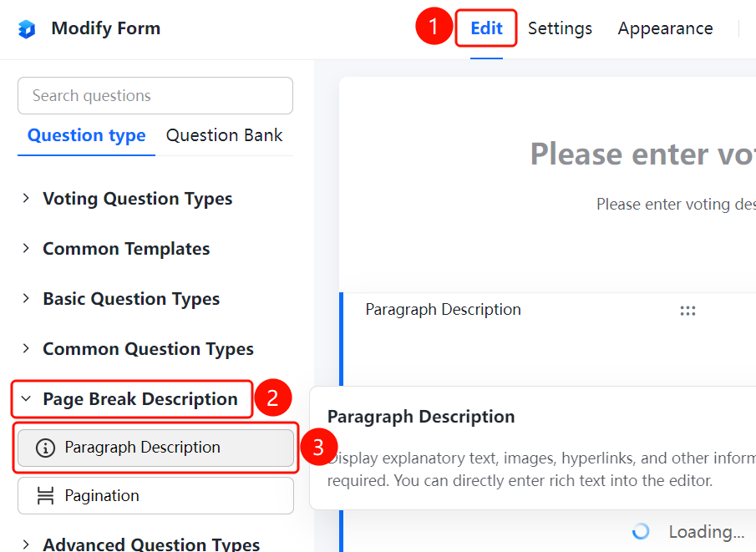
Task: Select the Question type tab
Action: pyautogui.click(x=86, y=135)
